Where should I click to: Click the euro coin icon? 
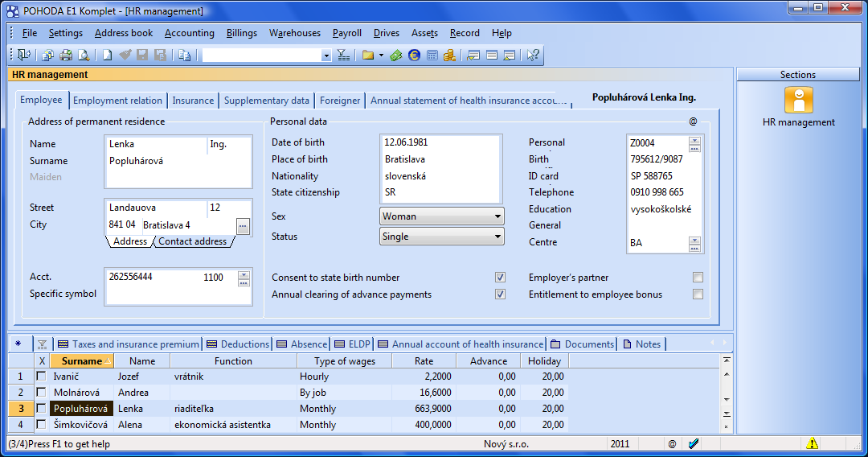[414, 55]
